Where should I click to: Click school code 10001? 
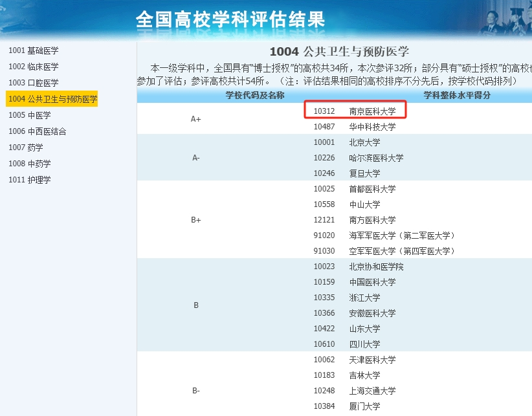[x=324, y=142]
